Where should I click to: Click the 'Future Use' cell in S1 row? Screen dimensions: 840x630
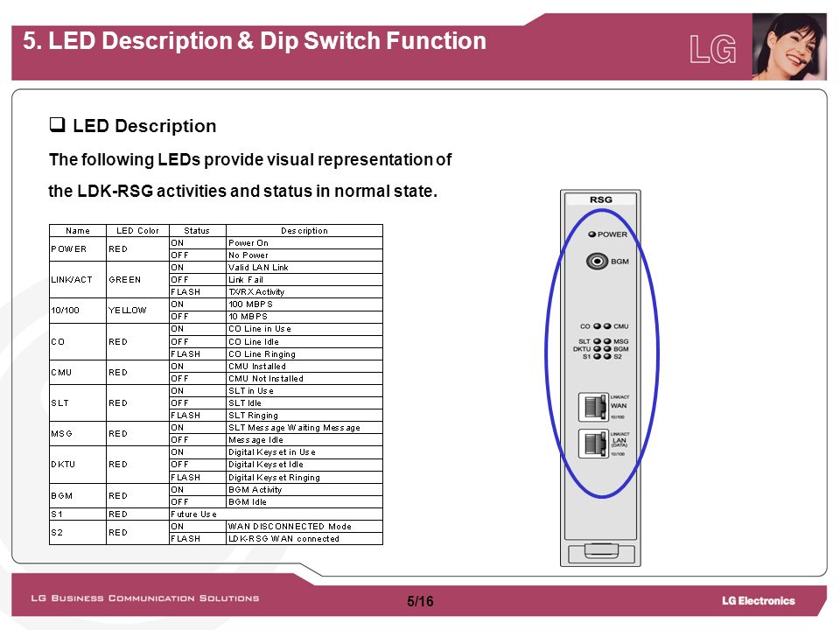coord(276,514)
